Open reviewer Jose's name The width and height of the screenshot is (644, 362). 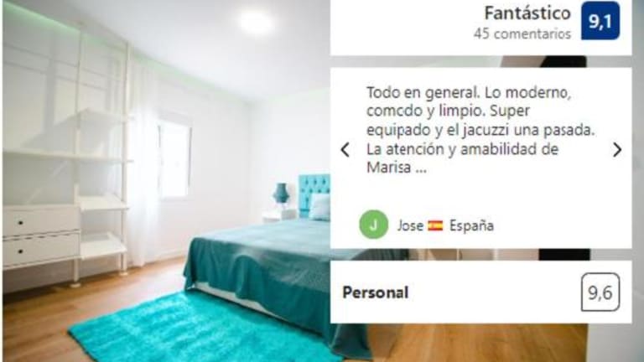coord(410,225)
